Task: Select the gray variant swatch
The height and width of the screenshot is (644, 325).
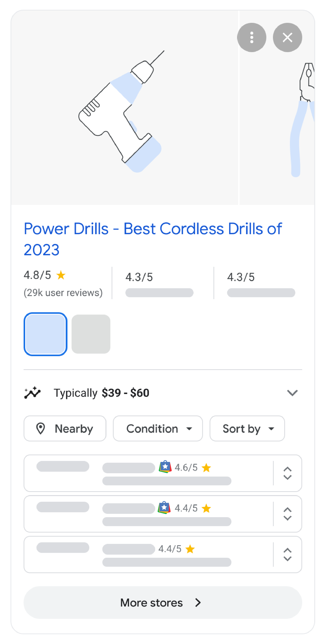Action: tap(91, 334)
